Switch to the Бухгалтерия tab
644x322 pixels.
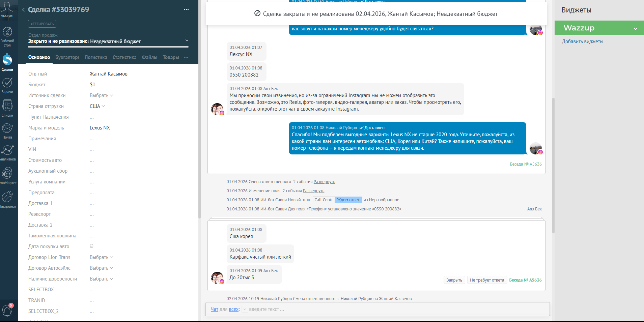pos(67,57)
